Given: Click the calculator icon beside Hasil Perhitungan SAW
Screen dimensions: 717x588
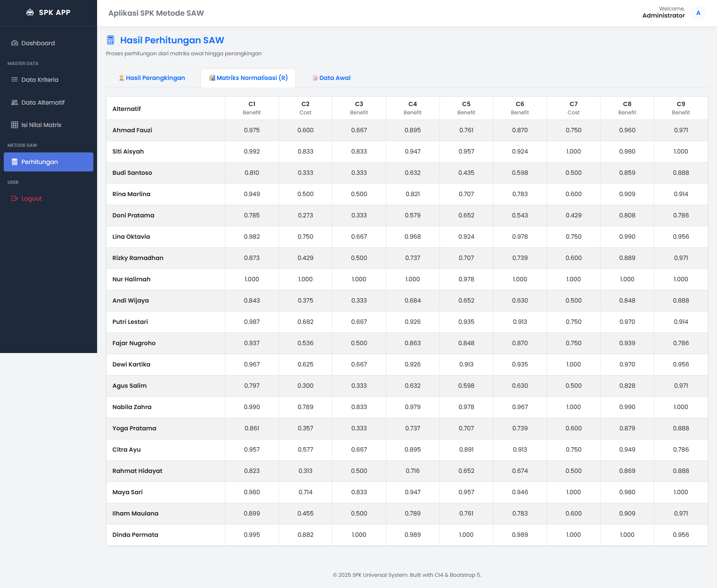Looking at the screenshot, I should [110, 40].
